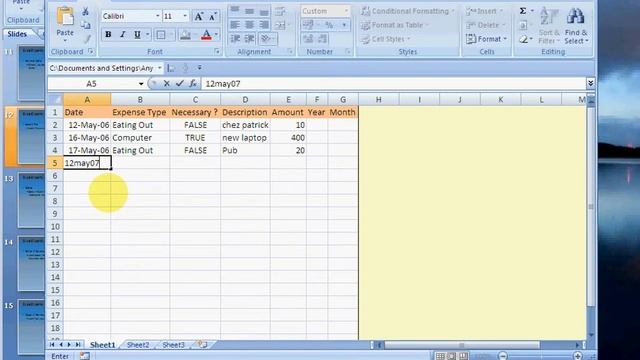Image resolution: width=640 pixels, height=360 pixels.
Task: Toggle Center text alignment
Action: [x=249, y=25]
